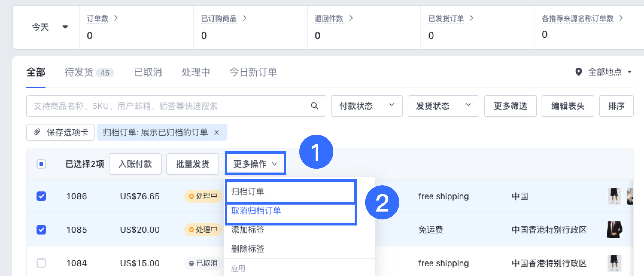The image size is (644, 276).
Task: Click the 编辑表头 button
Action: [x=568, y=106]
